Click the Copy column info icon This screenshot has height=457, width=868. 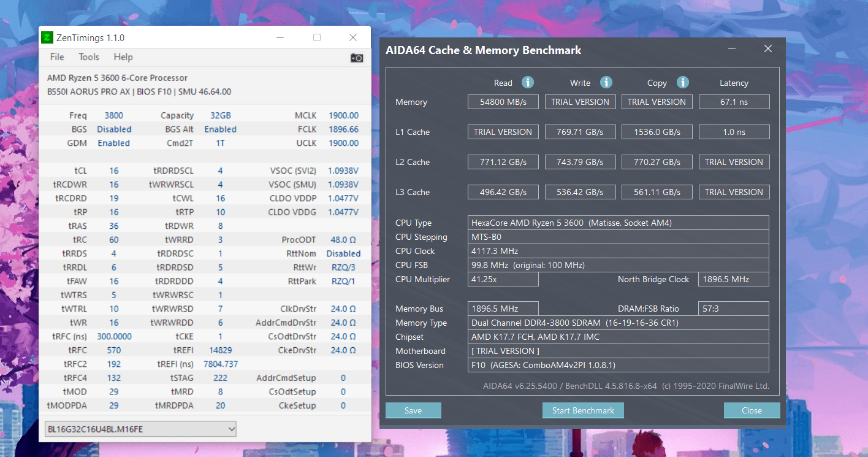tap(683, 82)
